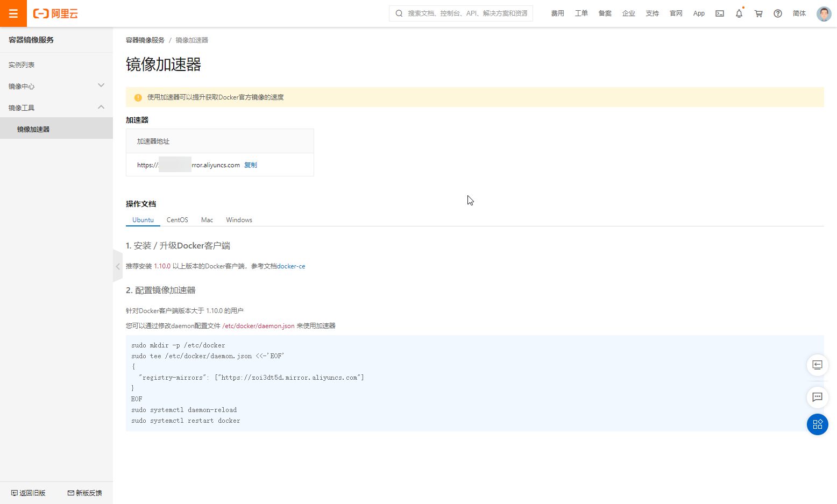Open the docker-ce documentation link
837x504 pixels.
point(291,266)
